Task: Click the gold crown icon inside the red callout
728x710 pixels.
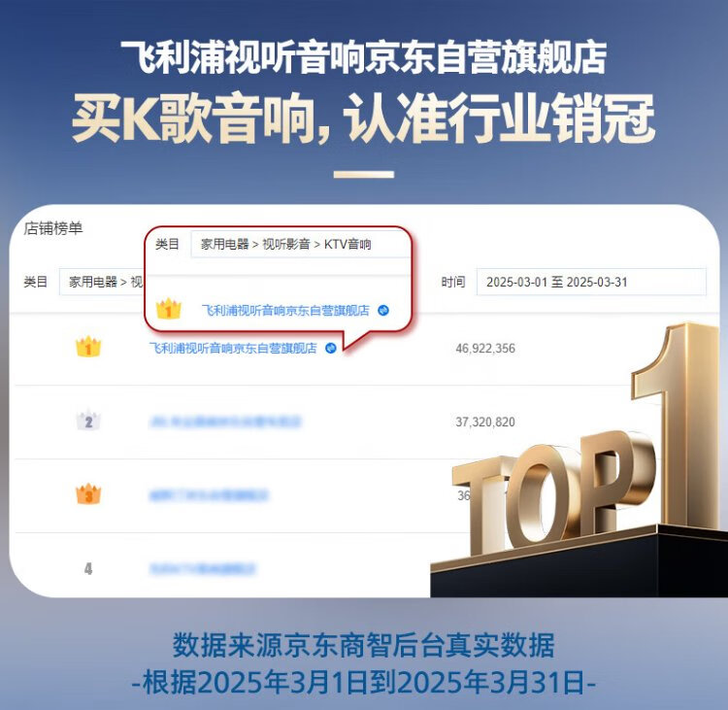Action: click(x=168, y=309)
